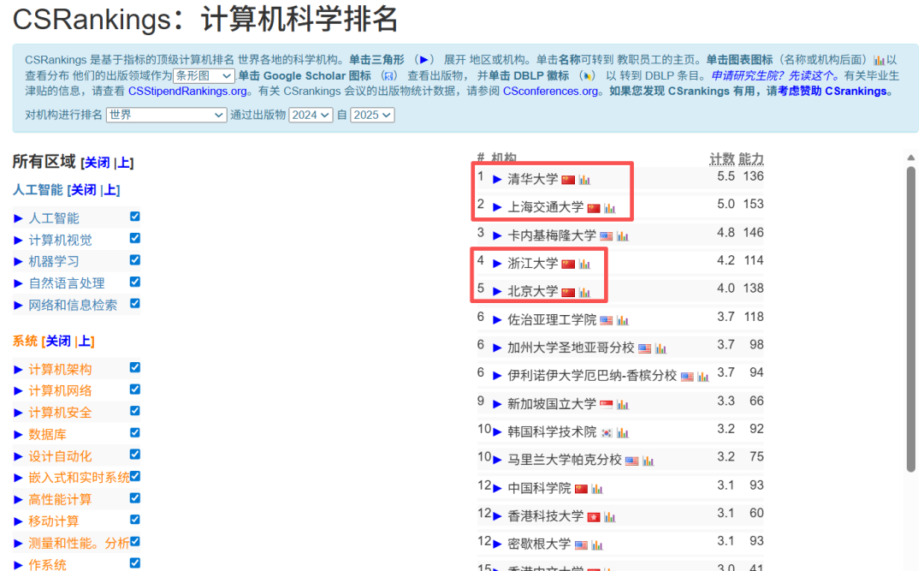Open the chart icon beside 韩国科学技术院
Screen dimensions: 924x571
[622, 433]
